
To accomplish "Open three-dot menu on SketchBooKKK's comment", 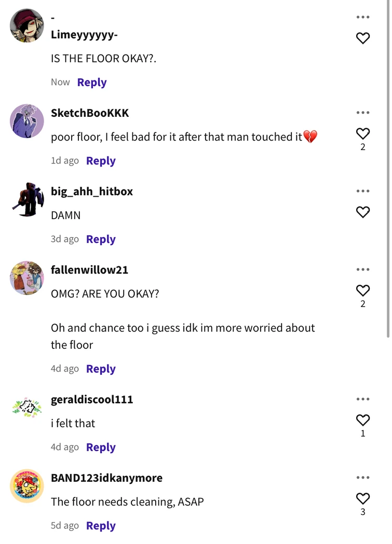I will click(363, 113).
